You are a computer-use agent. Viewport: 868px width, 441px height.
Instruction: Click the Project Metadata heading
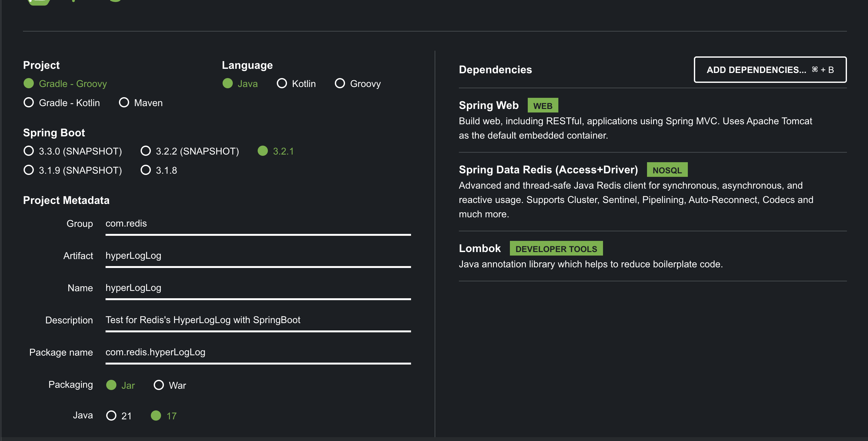[66, 200]
